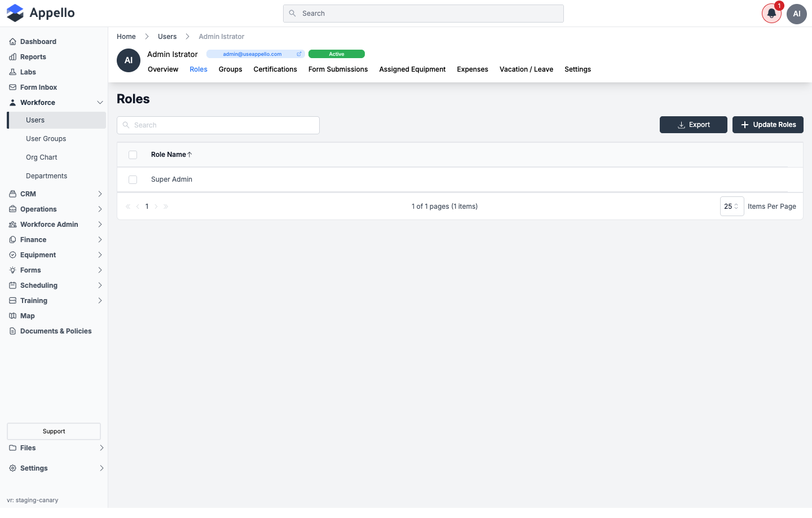This screenshot has width=812, height=518.
Task: Expand the Training menu chevron
Action: (x=100, y=301)
